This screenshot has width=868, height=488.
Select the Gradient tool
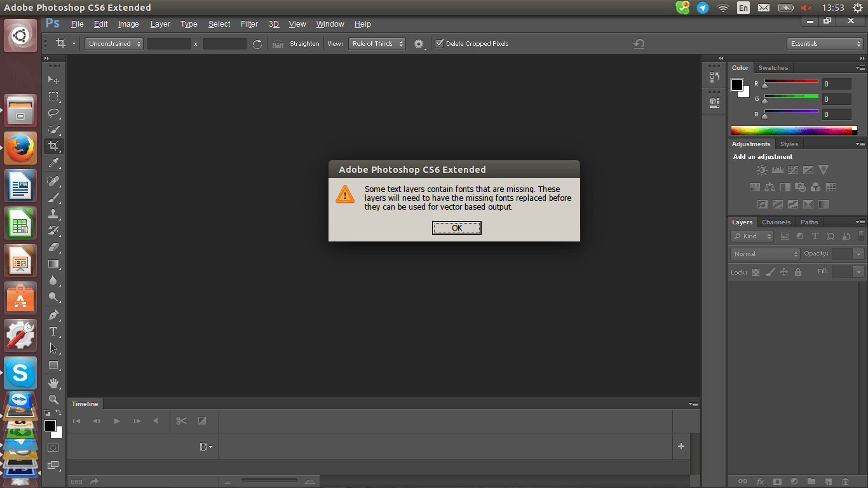pos(54,264)
